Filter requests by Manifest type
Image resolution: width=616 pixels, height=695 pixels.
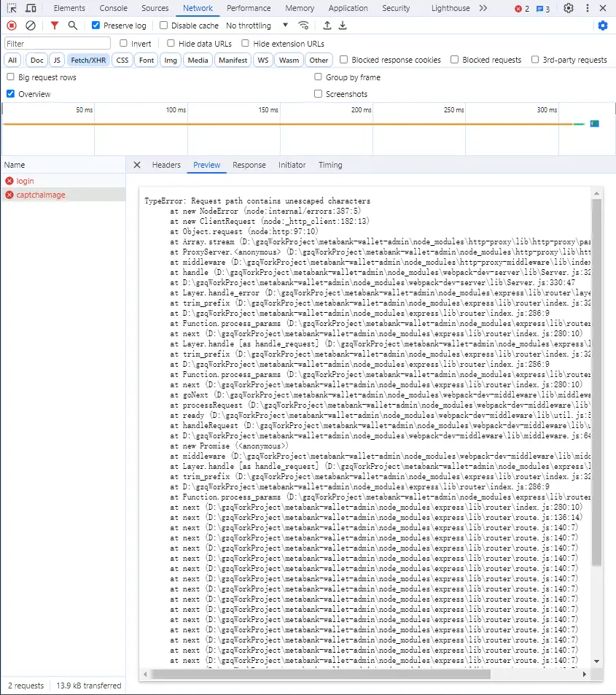233,61
